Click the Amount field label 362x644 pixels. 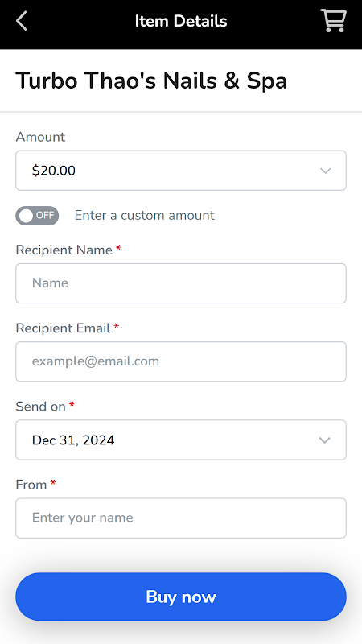tap(40, 137)
